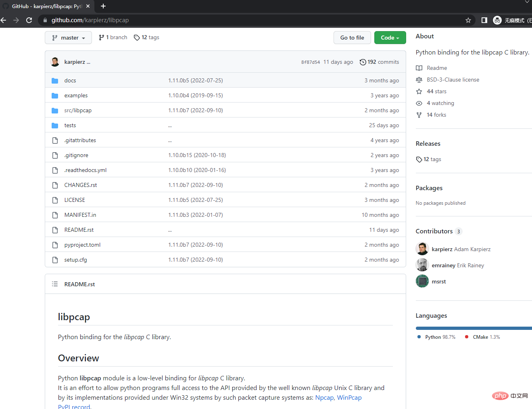Open commit 8f87d54
Image resolution: width=532 pixels, height=409 pixels.
pos(311,62)
